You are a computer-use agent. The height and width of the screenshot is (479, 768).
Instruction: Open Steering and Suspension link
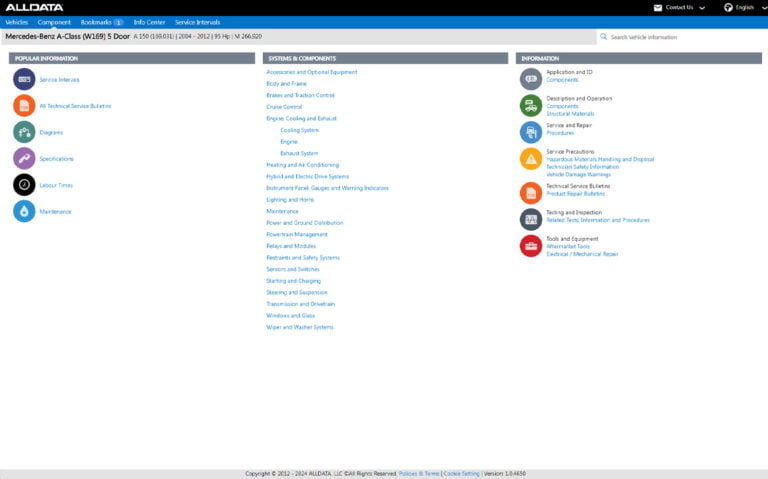(x=296, y=292)
